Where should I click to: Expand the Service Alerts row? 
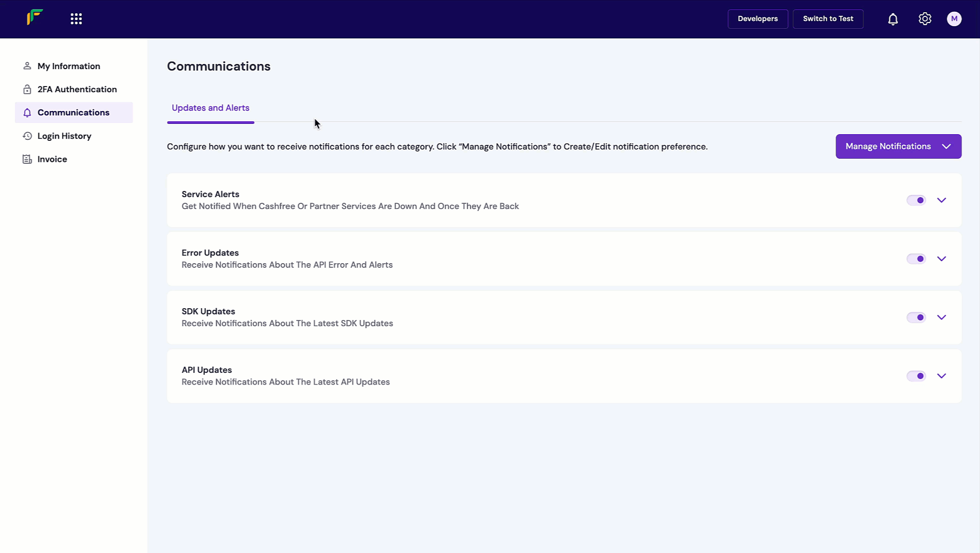(x=942, y=200)
